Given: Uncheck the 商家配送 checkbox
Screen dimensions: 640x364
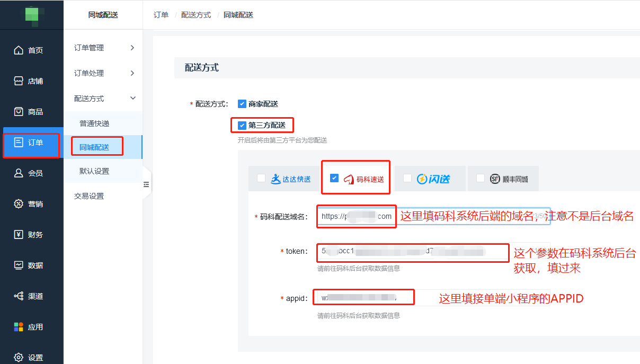Looking at the screenshot, I should click(x=242, y=104).
